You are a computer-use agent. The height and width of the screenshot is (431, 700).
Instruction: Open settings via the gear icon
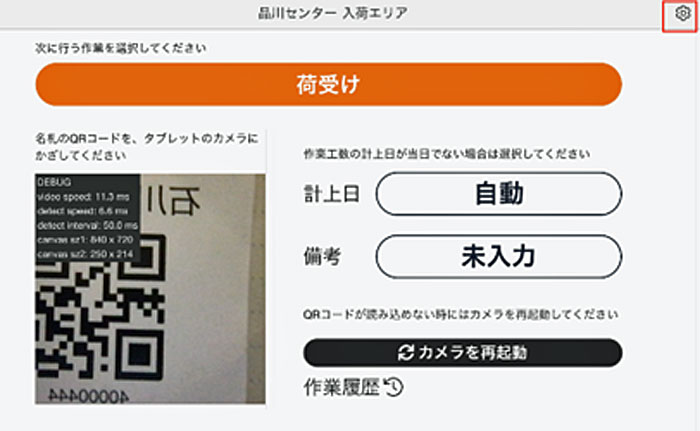(682, 13)
